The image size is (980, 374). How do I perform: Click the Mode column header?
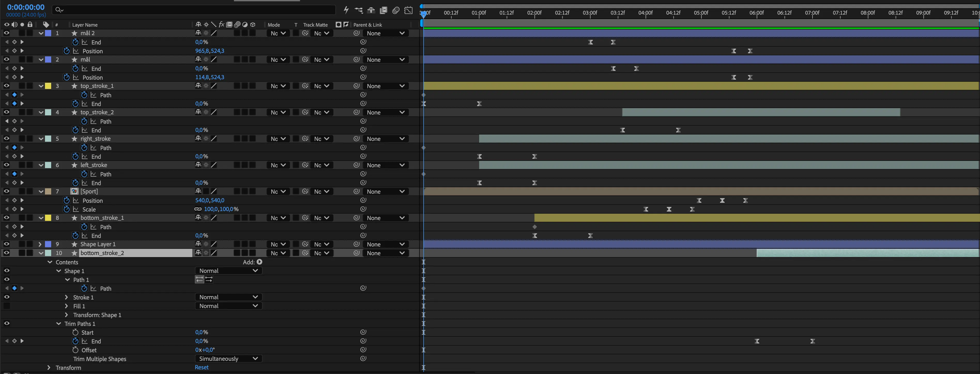273,25
